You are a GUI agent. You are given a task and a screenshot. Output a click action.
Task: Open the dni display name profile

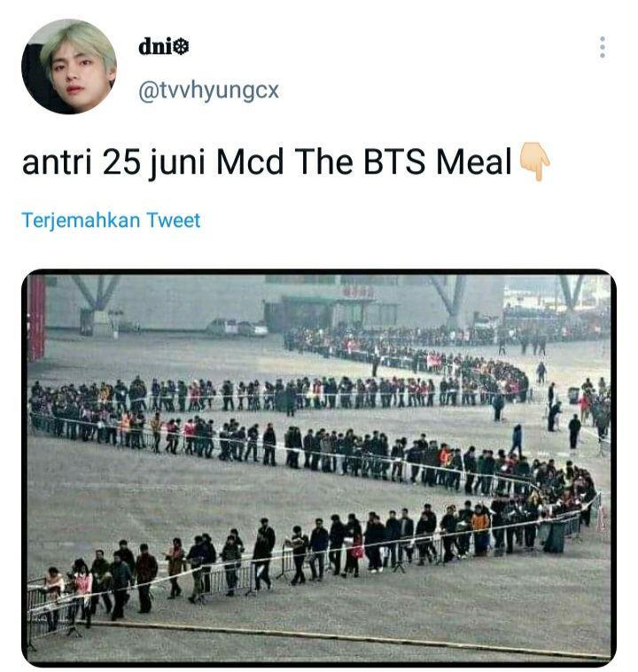(164, 46)
